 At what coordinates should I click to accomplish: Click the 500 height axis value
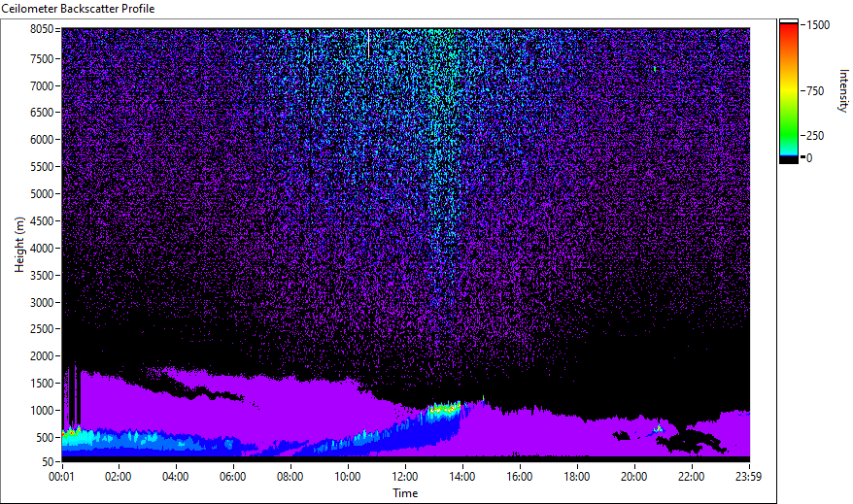tap(45, 438)
